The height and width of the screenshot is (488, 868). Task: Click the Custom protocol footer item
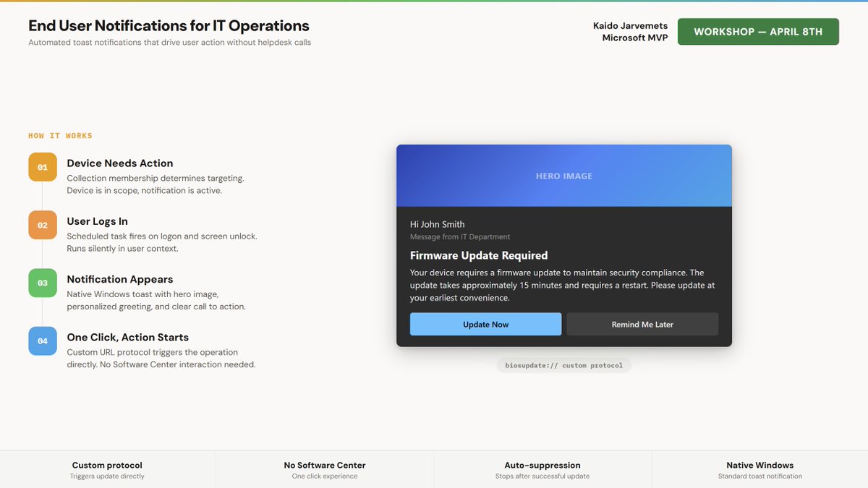pyautogui.click(x=107, y=470)
